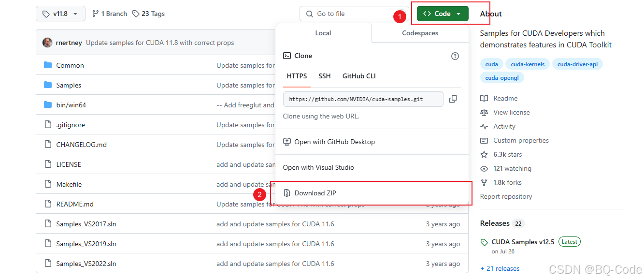644x280 pixels.
Task: View the 1.8k forks list
Action: (507, 182)
